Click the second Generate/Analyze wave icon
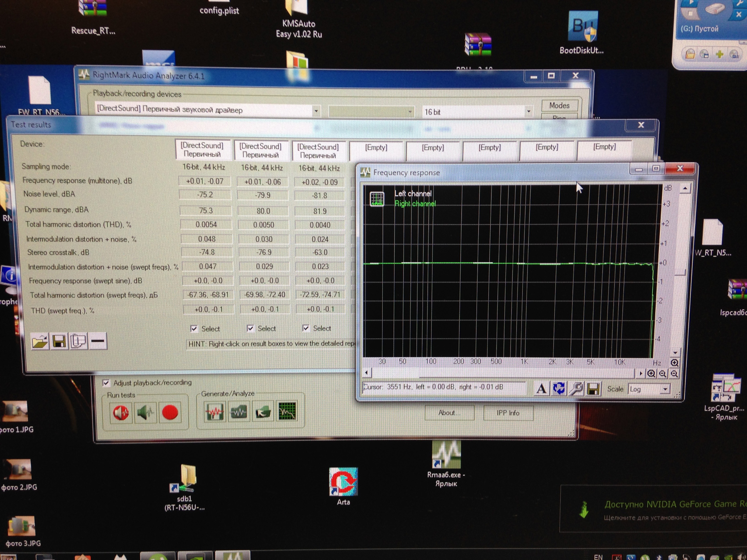The height and width of the screenshot is (560, 747). point(239,412)
